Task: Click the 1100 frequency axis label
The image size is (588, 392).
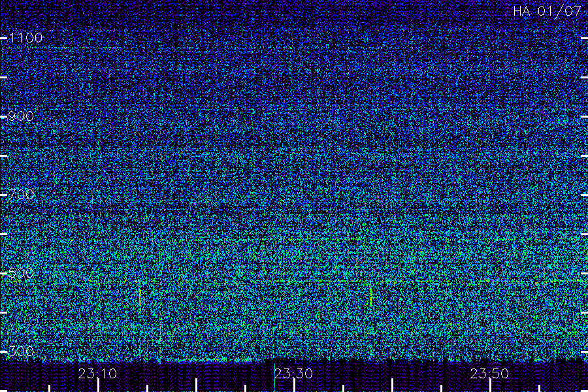Action: (25, 37)
